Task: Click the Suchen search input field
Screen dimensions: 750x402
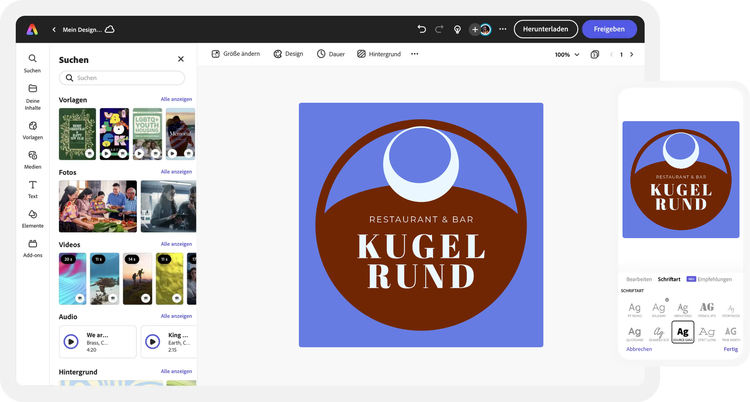Action: coord(121,78)
